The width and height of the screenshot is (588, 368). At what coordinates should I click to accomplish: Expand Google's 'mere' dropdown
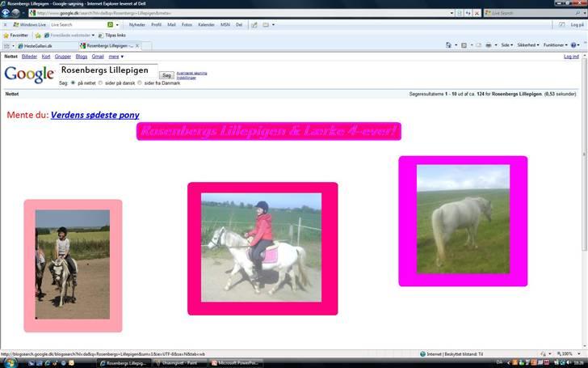click(115, 57)
